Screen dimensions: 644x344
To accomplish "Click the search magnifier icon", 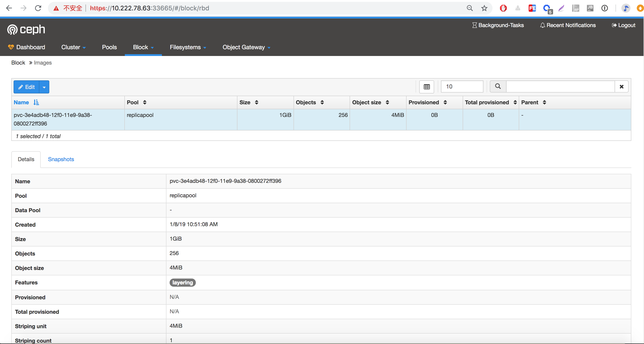I will pyautogui.click(x=497, y=86).
